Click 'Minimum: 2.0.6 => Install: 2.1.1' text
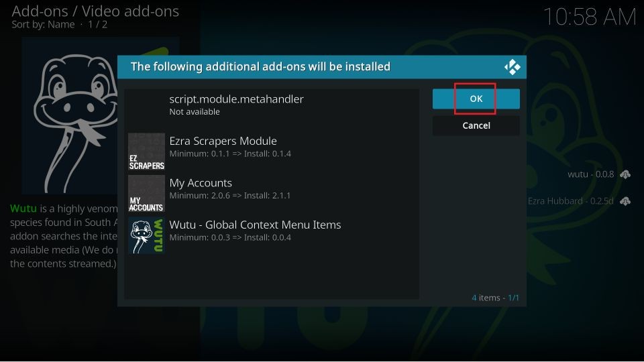Image resolution: width=644 pixels, height=362 pixels. [x=230, y=196]
